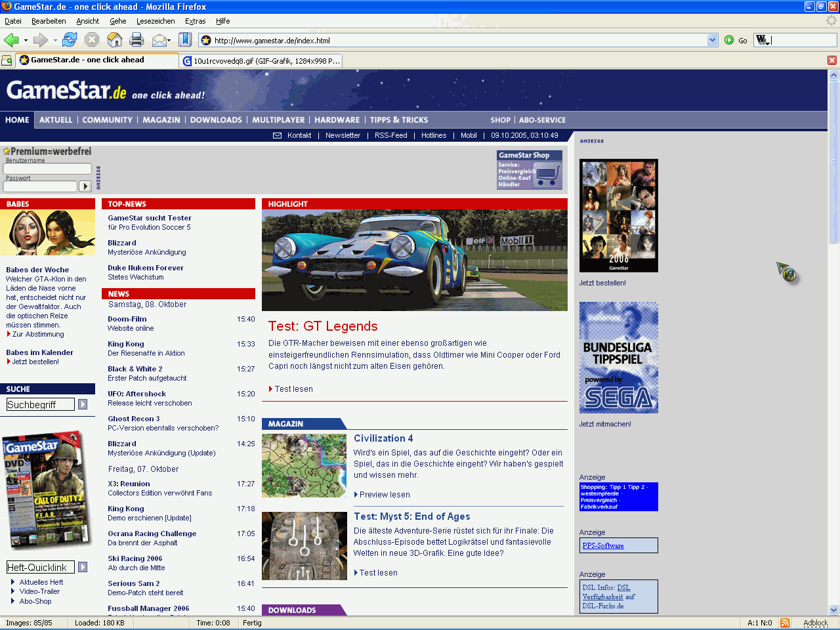Open the Forward button history dropdown arrow
The width and height of the screenshot is (840, 630).
click(x=54, y=41)
